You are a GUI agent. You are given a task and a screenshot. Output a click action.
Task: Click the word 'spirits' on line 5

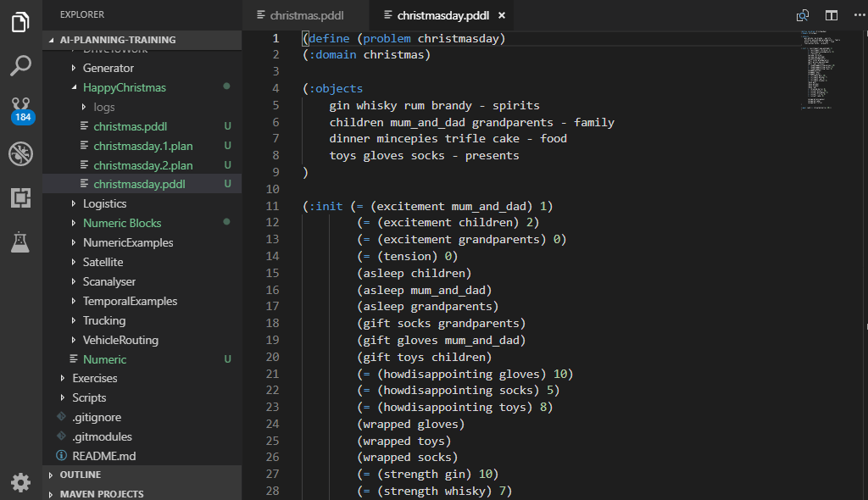tap(516, 105)
